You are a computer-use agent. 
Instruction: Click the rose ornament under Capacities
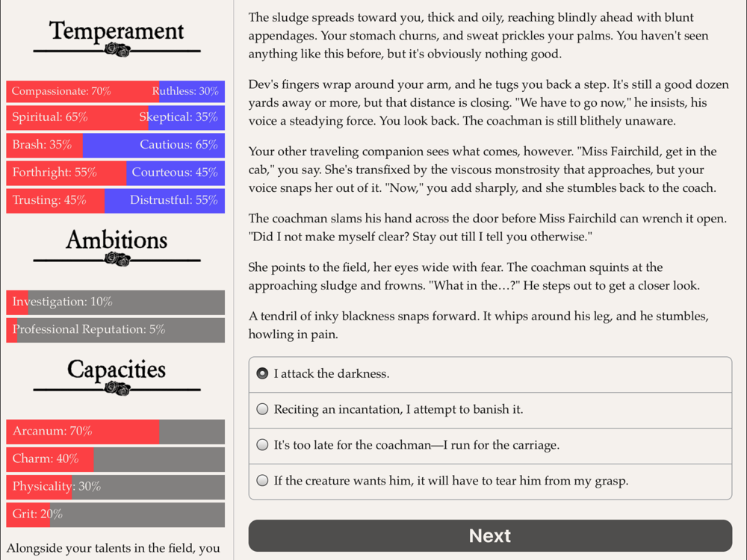(117, 389)
